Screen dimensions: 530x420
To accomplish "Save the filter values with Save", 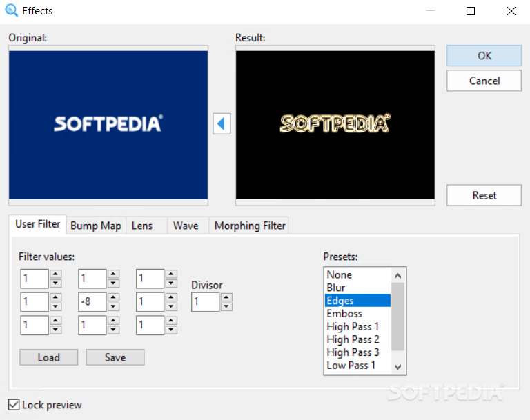I will tap(115, 357).
